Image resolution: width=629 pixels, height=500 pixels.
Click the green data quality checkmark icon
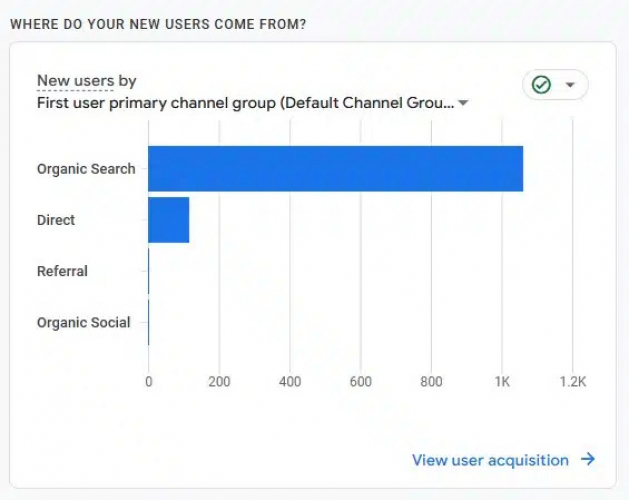click(541, 85)
